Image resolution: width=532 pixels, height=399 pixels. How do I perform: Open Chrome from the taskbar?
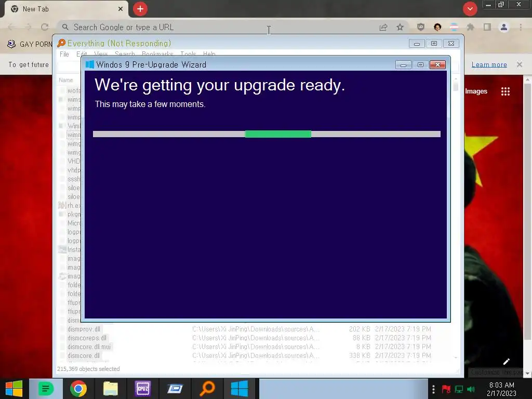click(78, 389)
